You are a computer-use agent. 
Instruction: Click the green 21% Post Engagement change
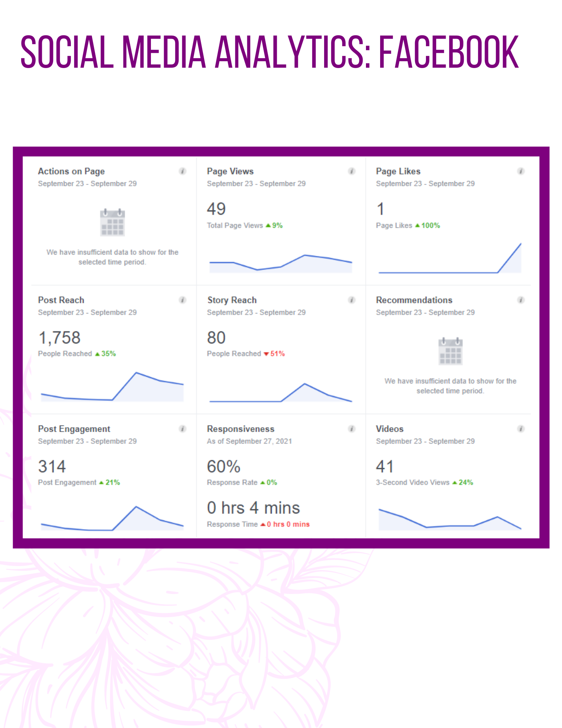[109, 483]
